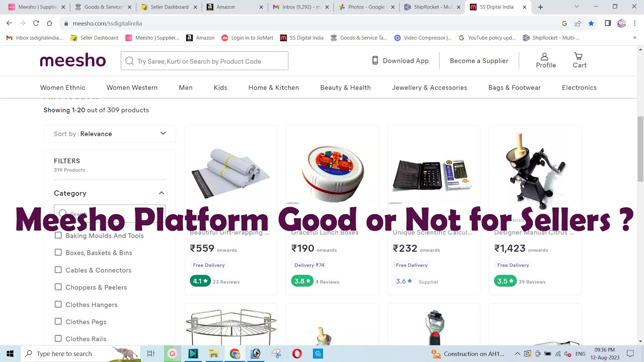The height and width of the screenshot is (362, 644).
Task: Open the Electronics category menu
Action: 579,87
